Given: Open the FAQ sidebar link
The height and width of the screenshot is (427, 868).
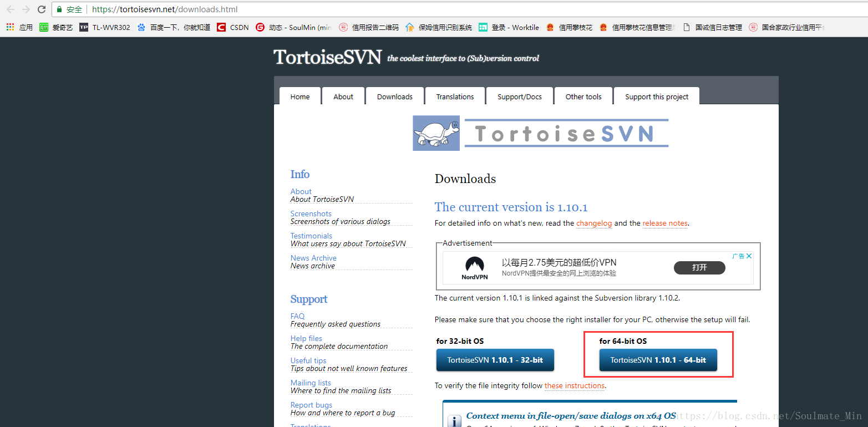Looking at the screenshot, I should tap(298, 316).
